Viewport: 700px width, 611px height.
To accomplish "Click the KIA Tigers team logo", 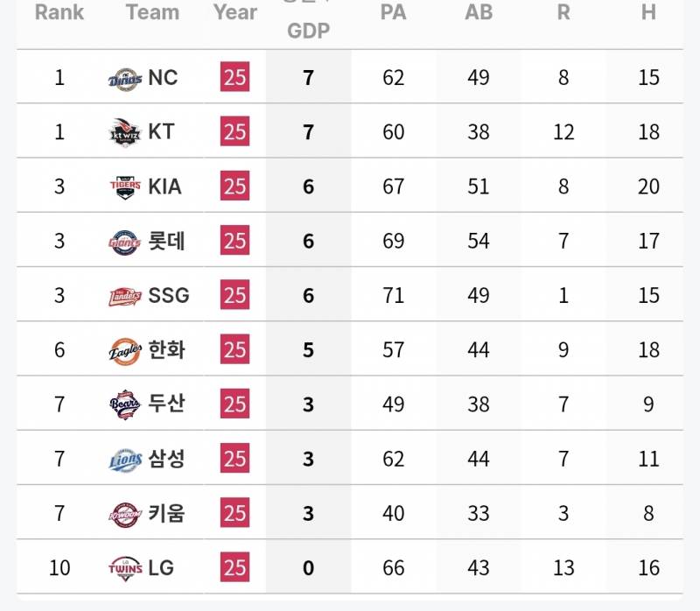I will pyautogui.click(x=124, y=186).
